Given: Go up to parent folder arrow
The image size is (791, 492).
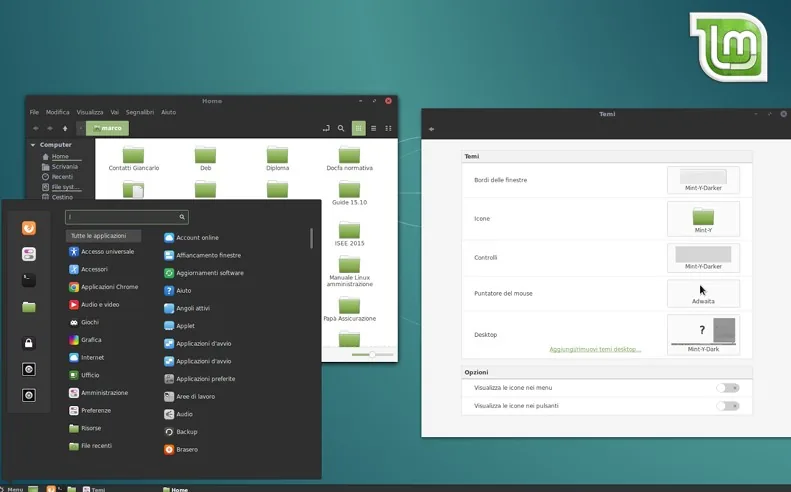Looking at the screenshot, I should point(65,128).
